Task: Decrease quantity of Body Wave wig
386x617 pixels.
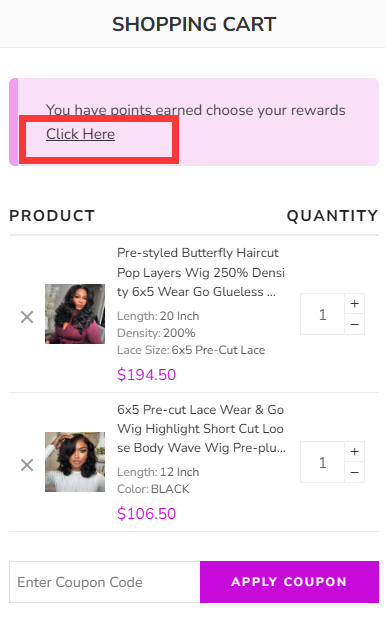Action: pos(355,472)
